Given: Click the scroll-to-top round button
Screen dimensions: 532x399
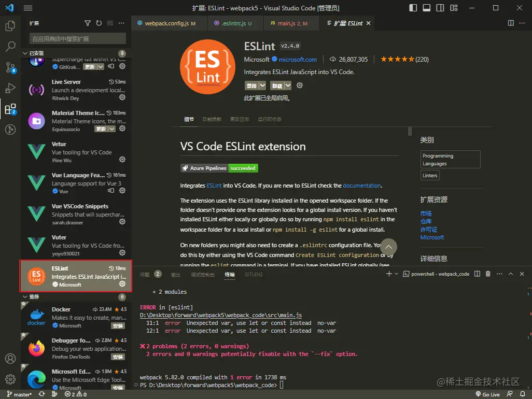Looking at the screenshot, I should click(x=388, y=247).
